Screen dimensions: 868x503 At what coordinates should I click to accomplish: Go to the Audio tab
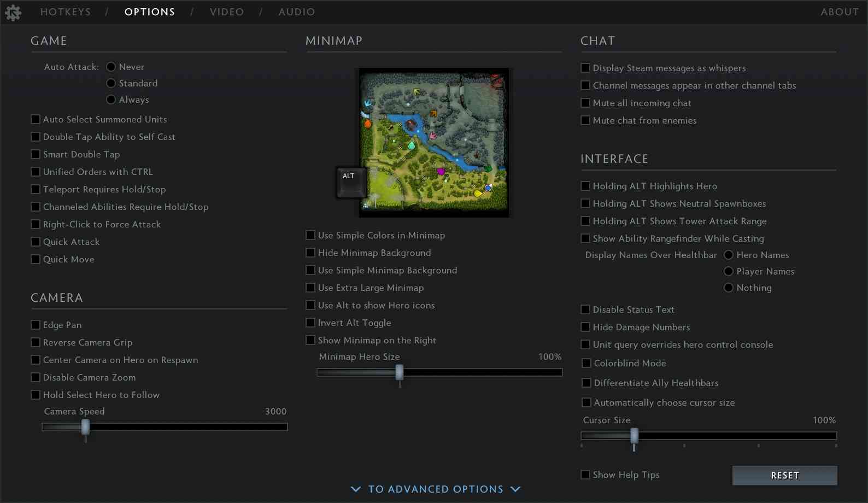pyautogui.click(x=297, y=12)
